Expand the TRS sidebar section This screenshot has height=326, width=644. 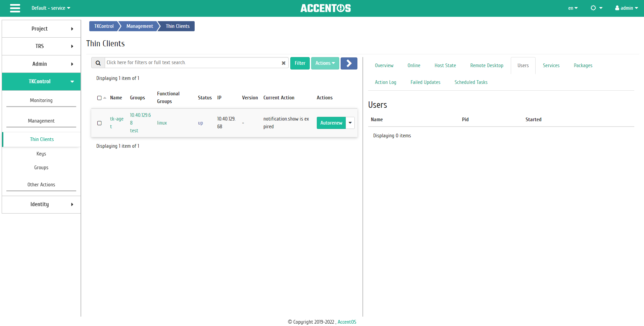(x=41, y=46)
